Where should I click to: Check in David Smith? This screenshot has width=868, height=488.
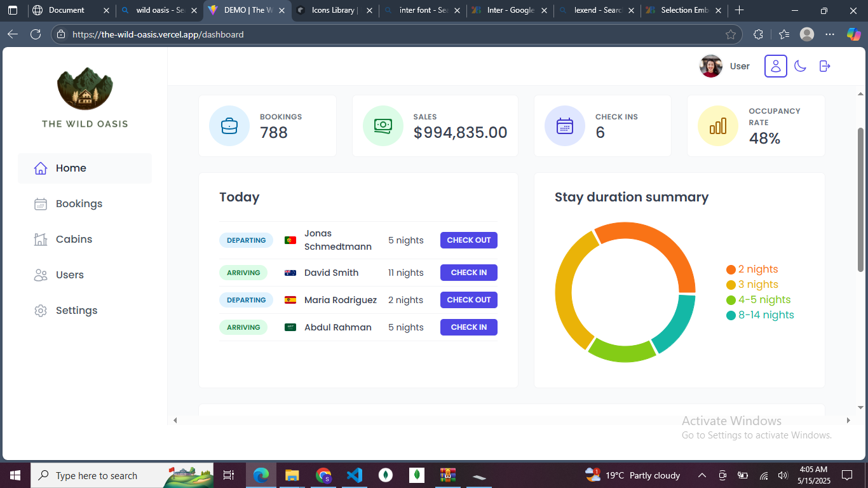pyautogui.click(x=468, y=273)
